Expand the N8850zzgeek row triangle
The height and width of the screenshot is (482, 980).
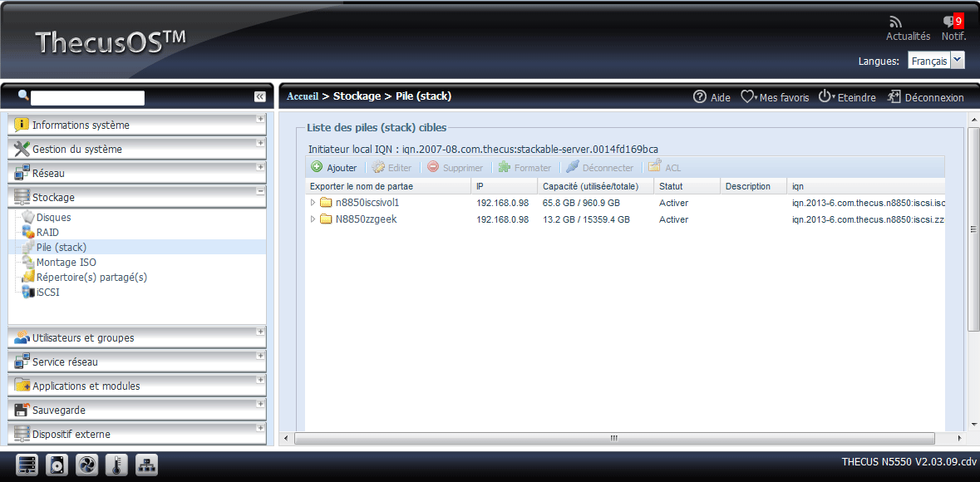click(313, 219)
